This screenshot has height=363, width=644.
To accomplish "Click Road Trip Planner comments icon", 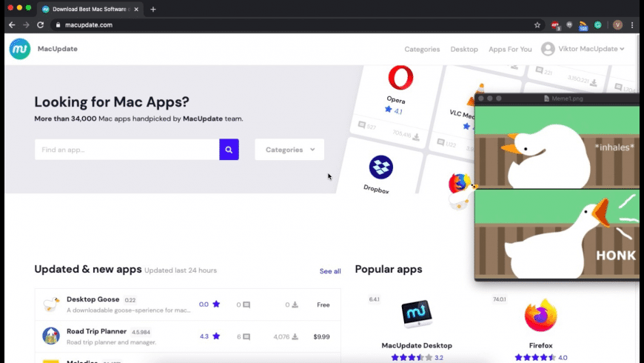I will [246, 336].
